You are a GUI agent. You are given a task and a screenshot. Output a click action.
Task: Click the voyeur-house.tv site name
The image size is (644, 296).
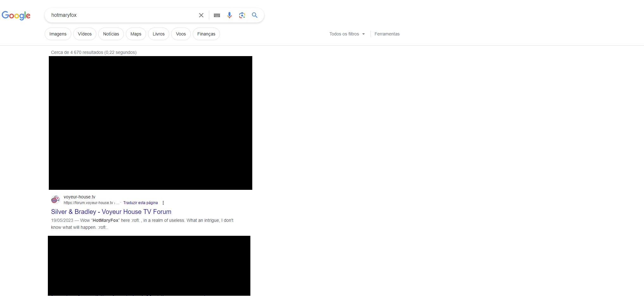coord(79,197)
